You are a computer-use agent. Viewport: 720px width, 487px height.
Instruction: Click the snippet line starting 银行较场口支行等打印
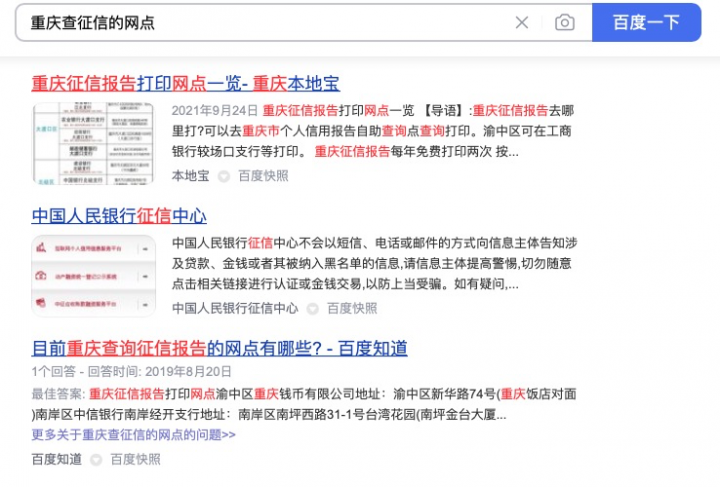(x=345, y=151)
